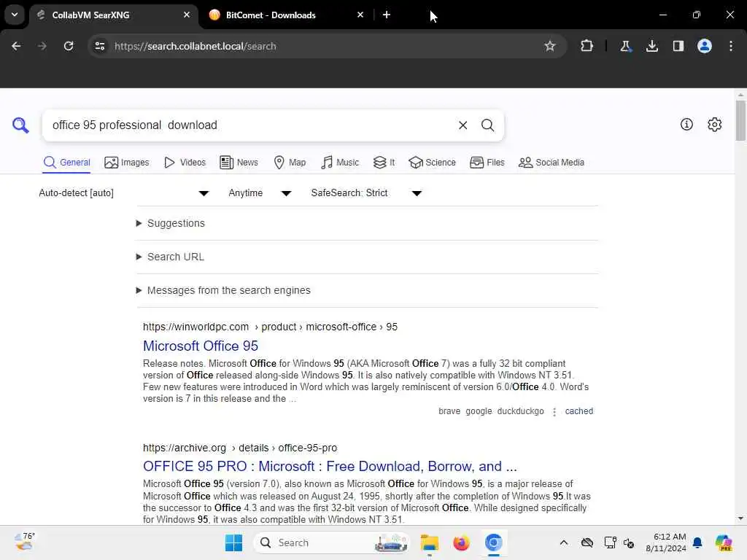Click the duckduckgo engine label
Image resolution: width=747 pixels, height=560 pixels.
tap(520, 411)
